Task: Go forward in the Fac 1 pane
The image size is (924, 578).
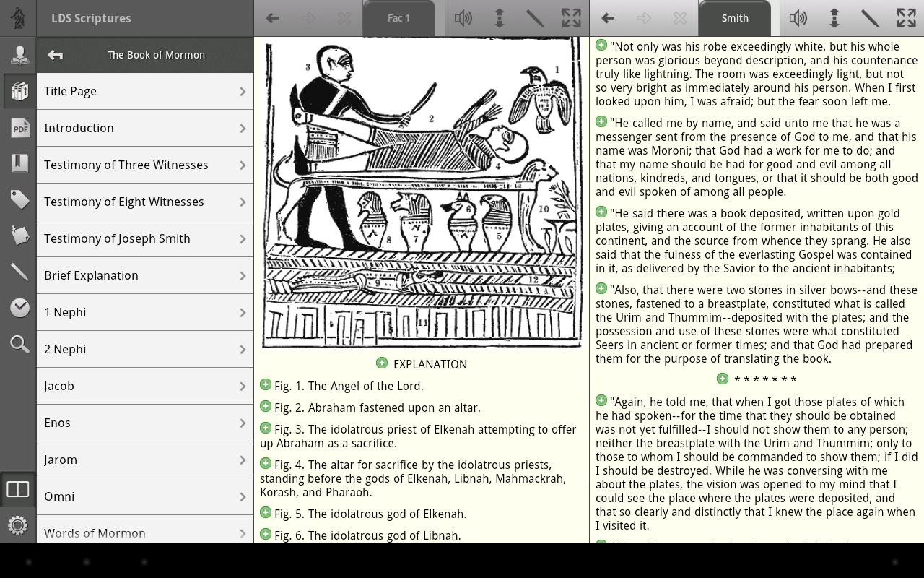Action: (x=308, y=18)
